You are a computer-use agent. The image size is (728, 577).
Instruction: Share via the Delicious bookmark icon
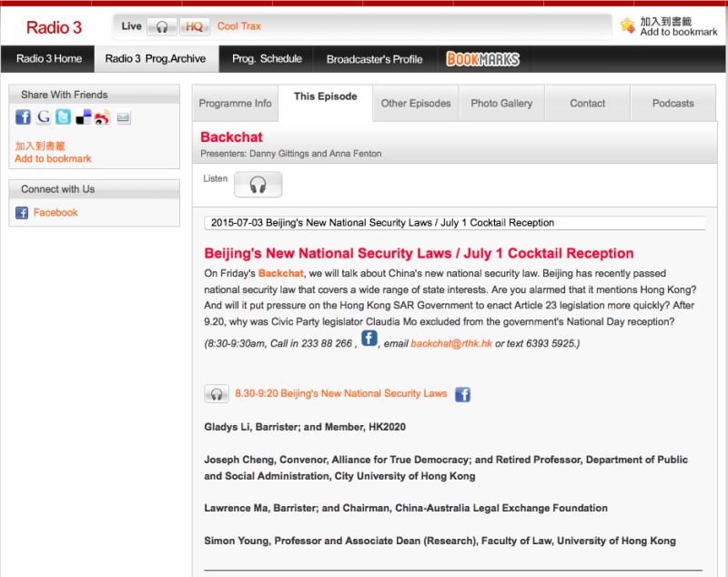(x=83, y=117)
